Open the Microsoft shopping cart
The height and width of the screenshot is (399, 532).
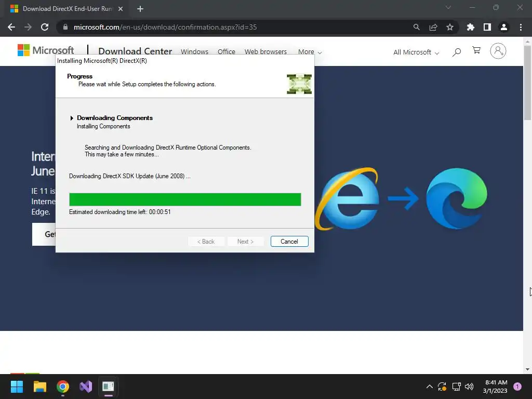pyautogui.click(x=476, y=50)
